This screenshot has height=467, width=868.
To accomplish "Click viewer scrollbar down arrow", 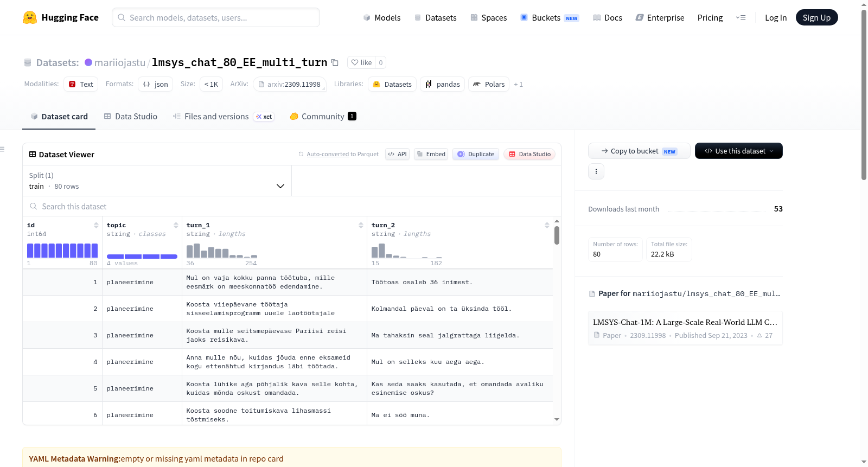I will click(x=557, y=419).
